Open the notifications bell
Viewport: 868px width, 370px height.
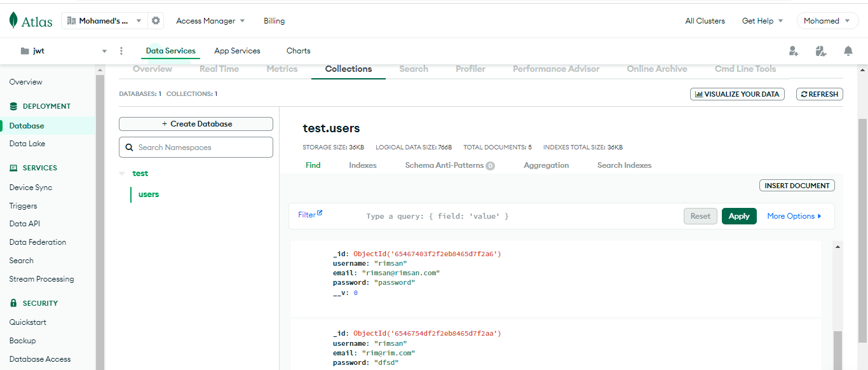[x=848, y=51]
